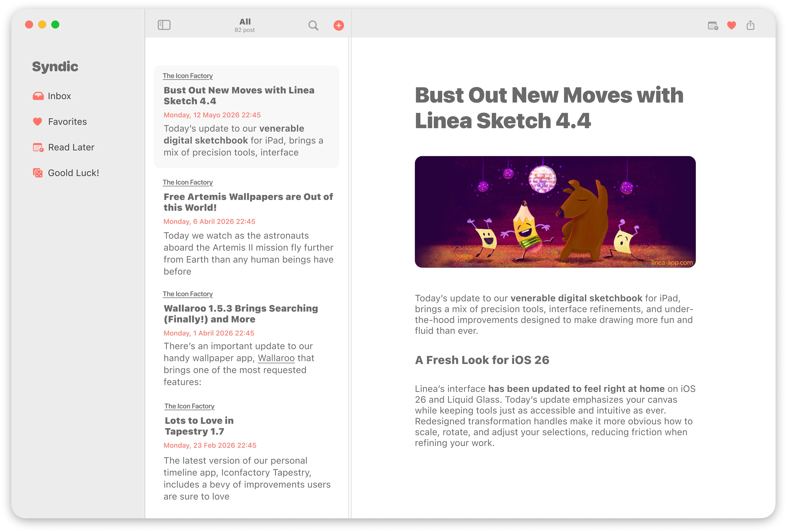
Task: Open the Wallaroo hyperlink in post summary
Action: click(276, 358)
